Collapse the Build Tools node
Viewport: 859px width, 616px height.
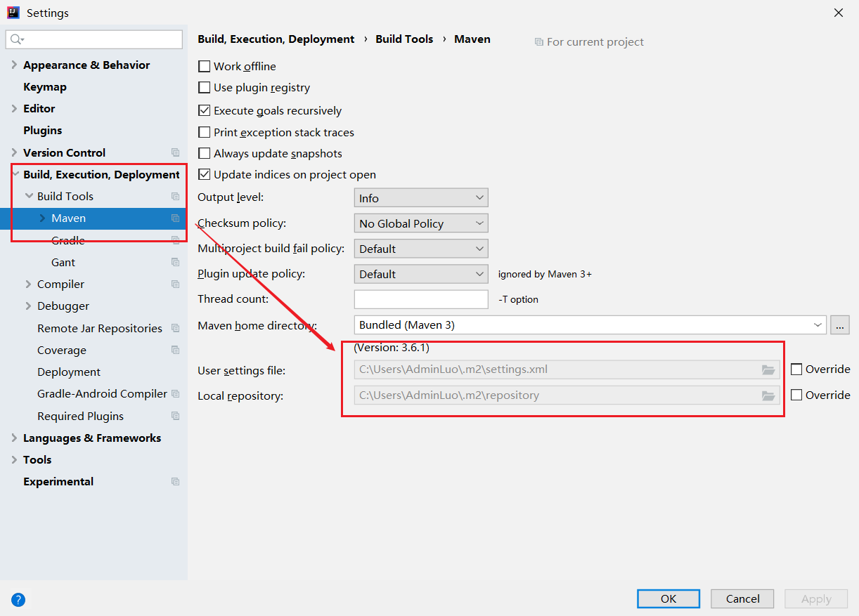28,196
